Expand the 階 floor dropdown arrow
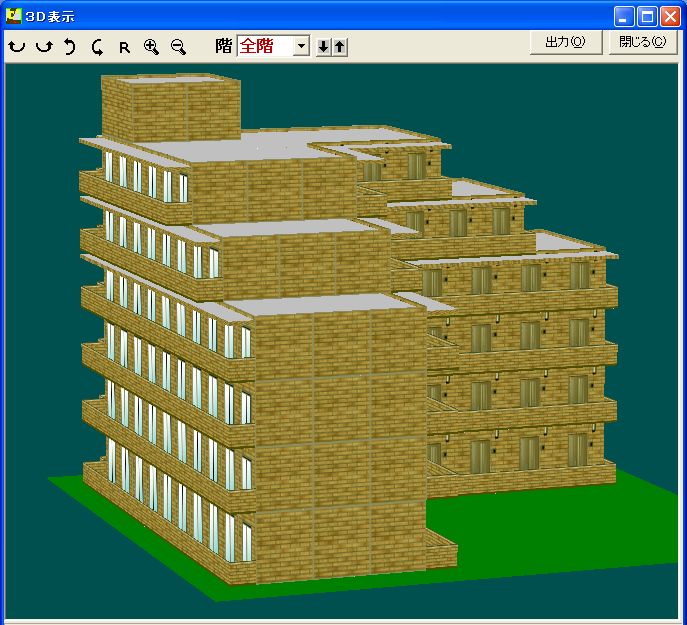This screenshot has height=625, width=687. (301, 47)
